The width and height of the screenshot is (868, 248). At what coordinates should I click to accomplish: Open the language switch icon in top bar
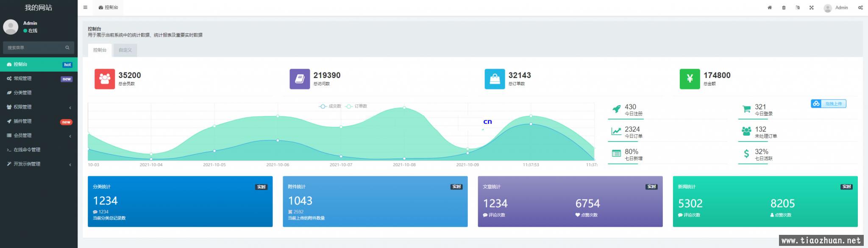[x=798, y=8]
